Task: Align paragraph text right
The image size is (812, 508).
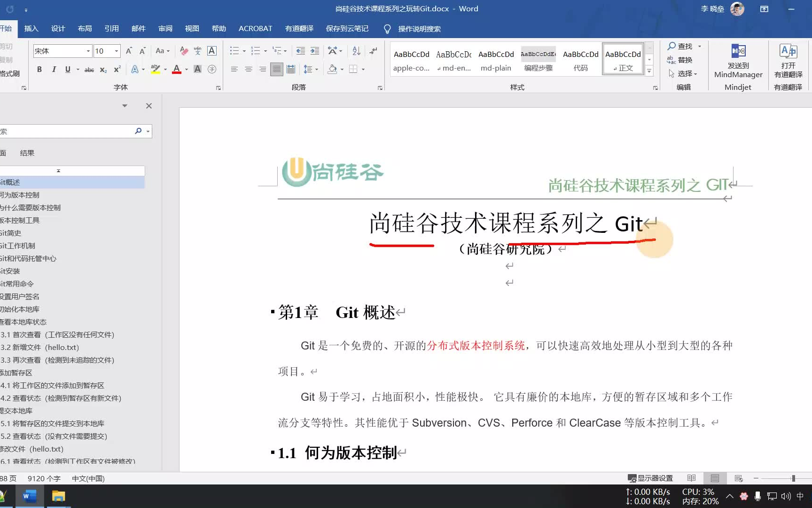Action: coord(262,69)
